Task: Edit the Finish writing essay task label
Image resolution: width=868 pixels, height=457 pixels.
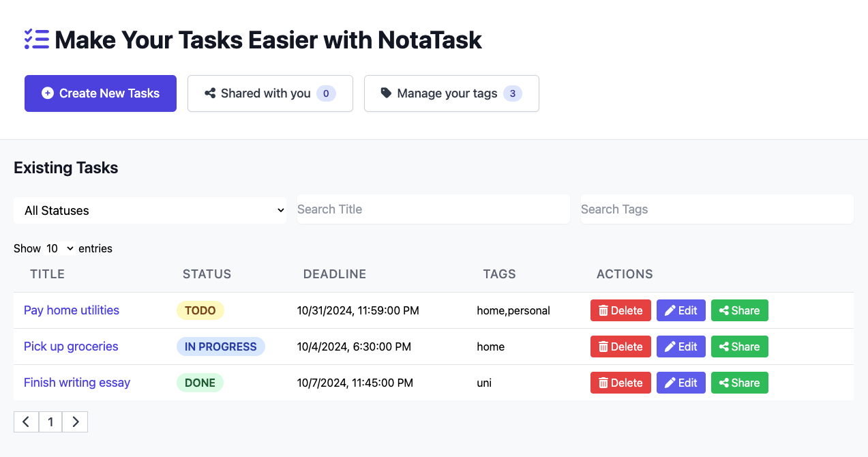Action: point(687,383)
